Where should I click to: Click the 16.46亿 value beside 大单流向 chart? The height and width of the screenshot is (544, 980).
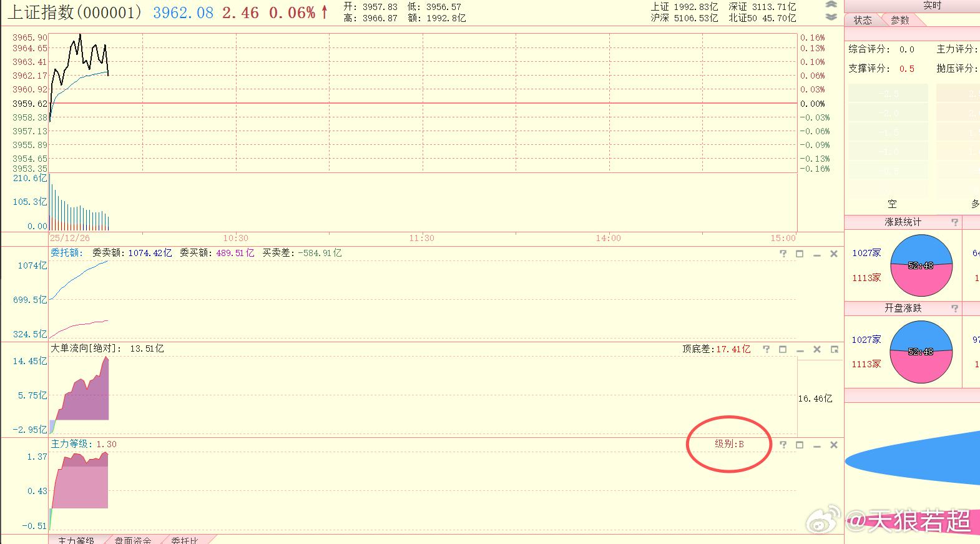pyautogui.click(x=815, y=398)
